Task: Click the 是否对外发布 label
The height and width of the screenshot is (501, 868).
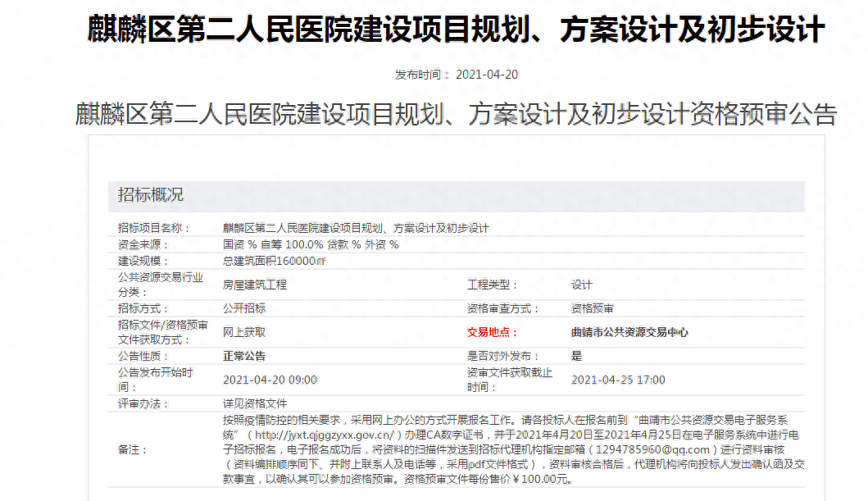Action: pyautogui.click(x=502, y=356)
